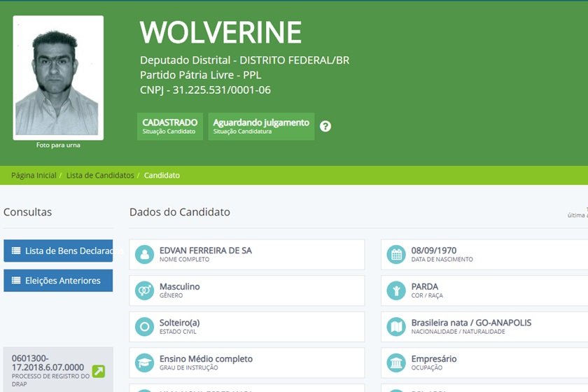The width and height of the screenshot is (588, 392).
Task: Click the Solteiro(a) marital status value
Action: [180, 323]
